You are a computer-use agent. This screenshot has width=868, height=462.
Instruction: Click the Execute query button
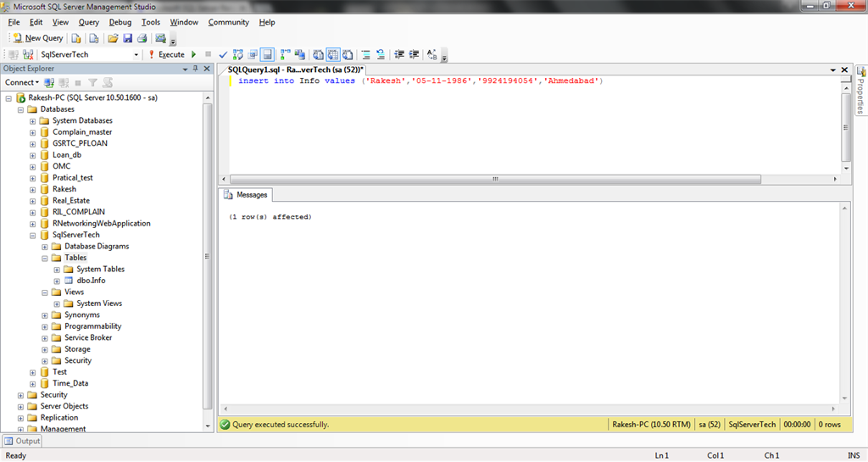click(166, 54)
